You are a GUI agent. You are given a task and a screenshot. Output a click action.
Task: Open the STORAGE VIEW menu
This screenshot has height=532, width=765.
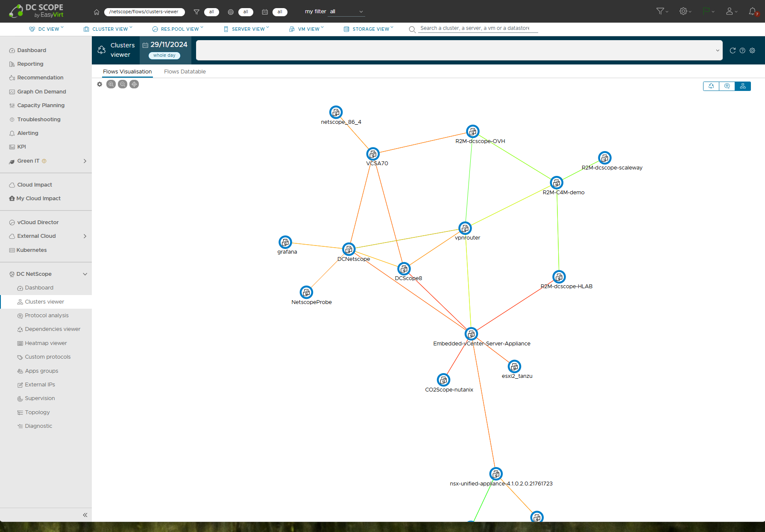369,29
